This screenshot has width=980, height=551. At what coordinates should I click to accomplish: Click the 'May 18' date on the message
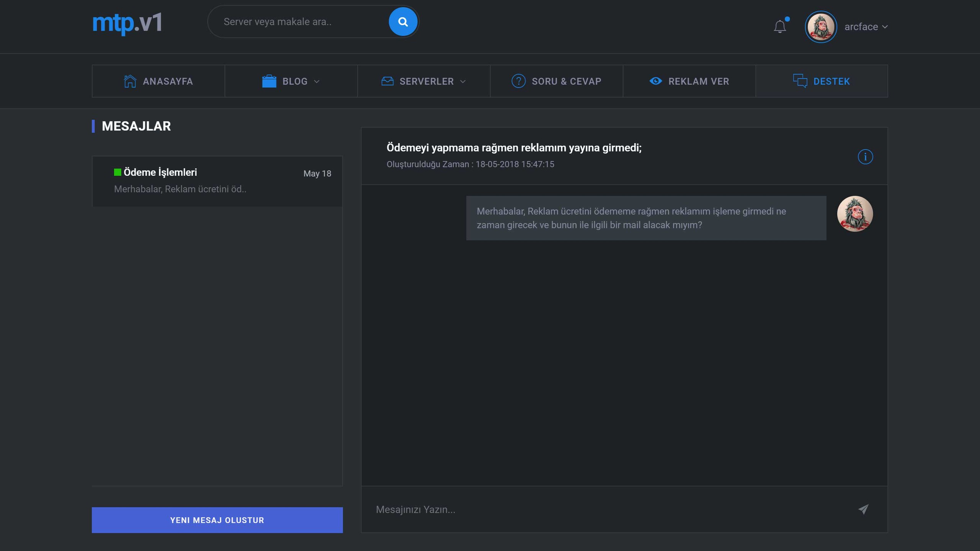317,174
